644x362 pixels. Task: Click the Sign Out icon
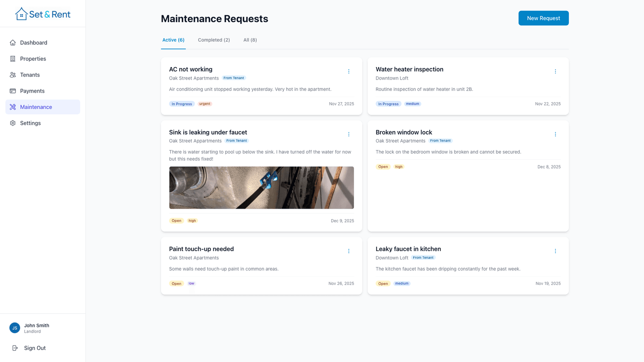coord(15,348)
